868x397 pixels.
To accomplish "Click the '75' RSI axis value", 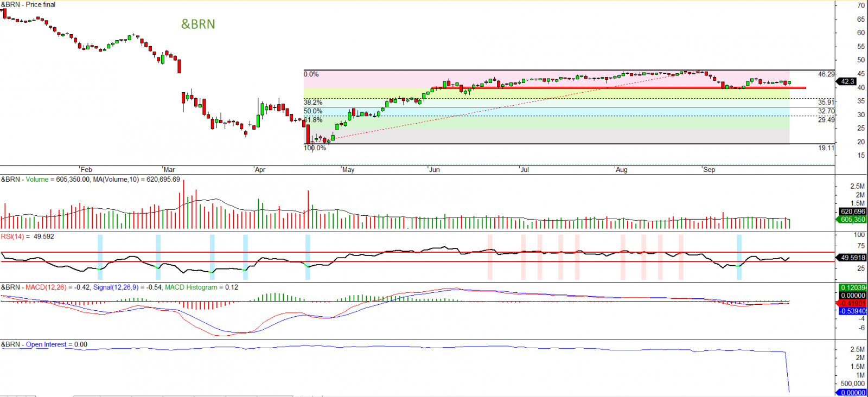I will [861, 246].
